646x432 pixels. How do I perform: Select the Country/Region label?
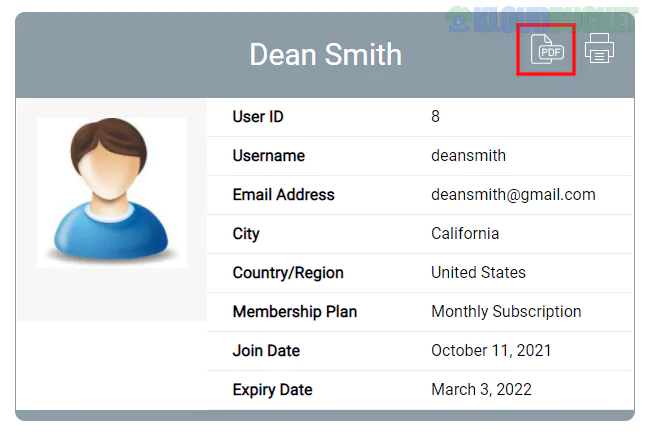[288, 273]
